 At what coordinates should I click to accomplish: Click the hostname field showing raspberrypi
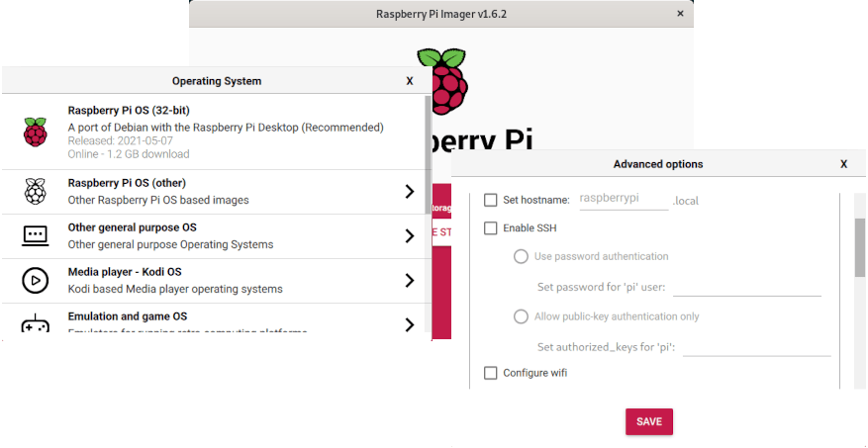(624, 200)
